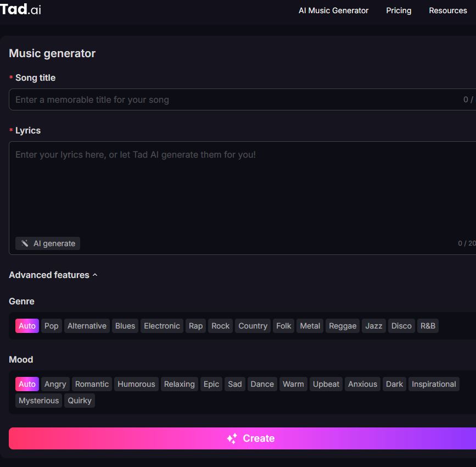The image size is (476, 467).
Task: Select the Auto mood option
Action: point(27,384)
